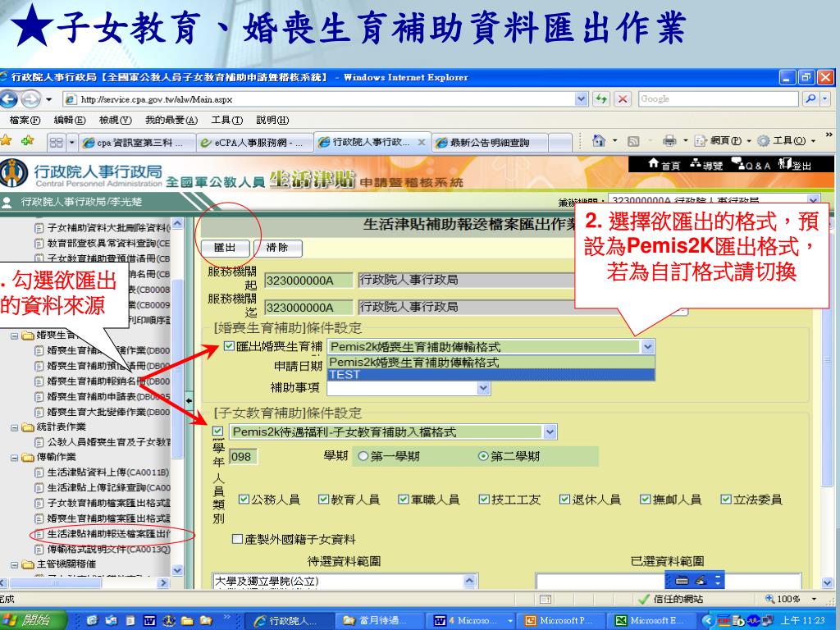Viewport: 840px width, 630px height.
Task: Open the quick tabs grid icon
Action: point(56,143)
